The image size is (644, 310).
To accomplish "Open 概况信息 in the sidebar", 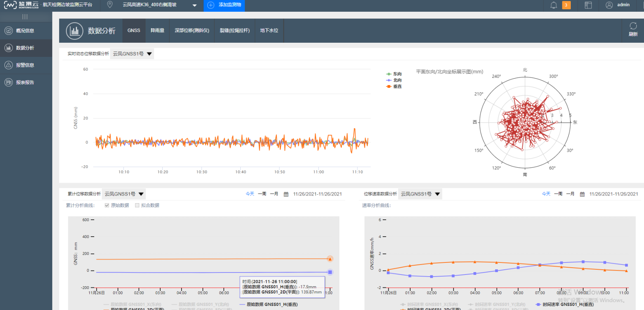I will tap(26, 31).
